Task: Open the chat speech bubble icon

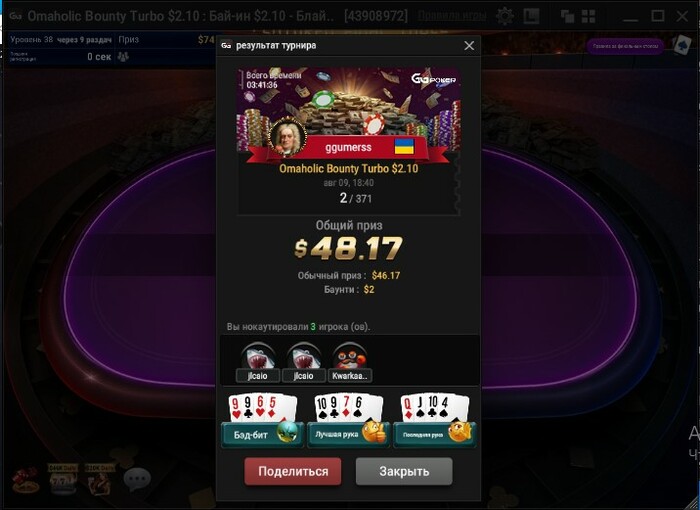Action: pyautogui.click(x=137, y=479)
